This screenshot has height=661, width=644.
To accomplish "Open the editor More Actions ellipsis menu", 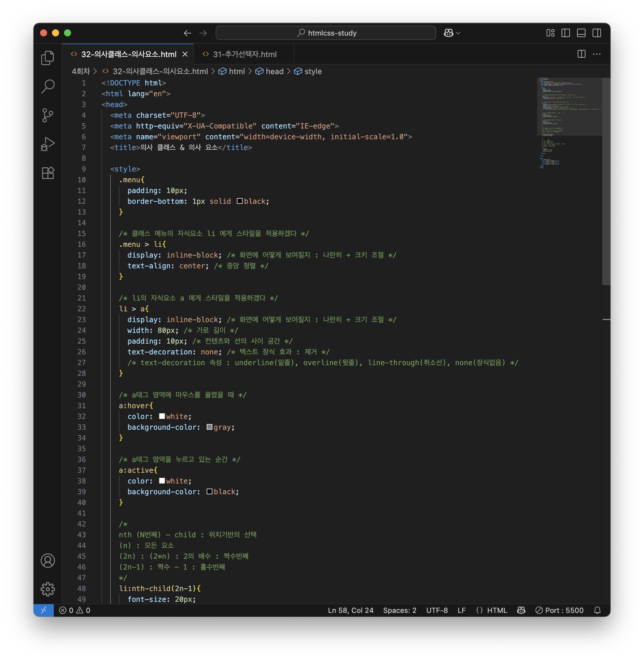I will pos(597,54).
